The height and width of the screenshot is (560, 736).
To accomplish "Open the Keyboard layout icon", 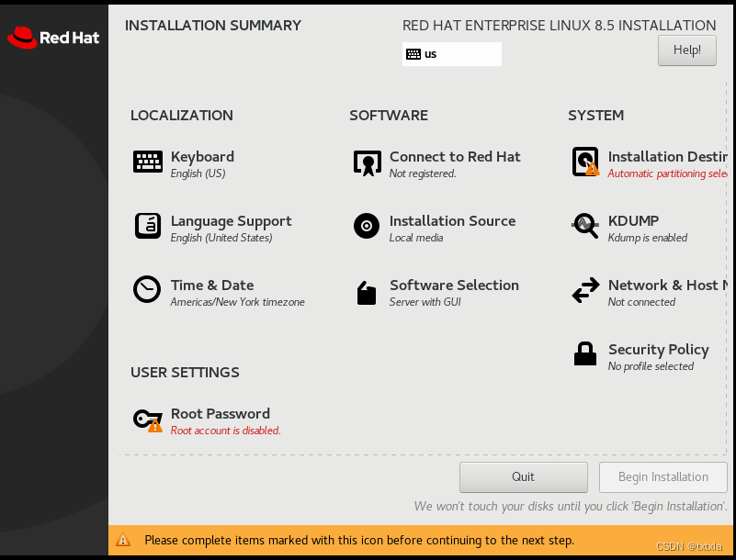I will tap(148, 162).
